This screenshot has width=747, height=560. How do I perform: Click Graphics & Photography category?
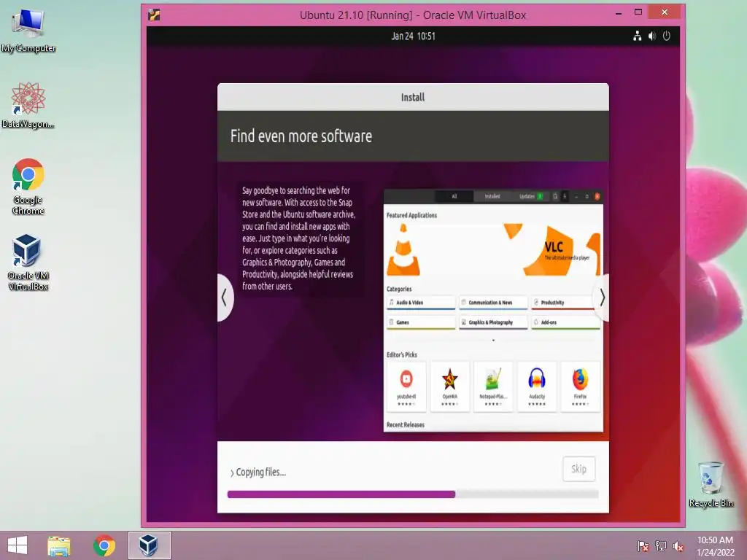[493, 322]
